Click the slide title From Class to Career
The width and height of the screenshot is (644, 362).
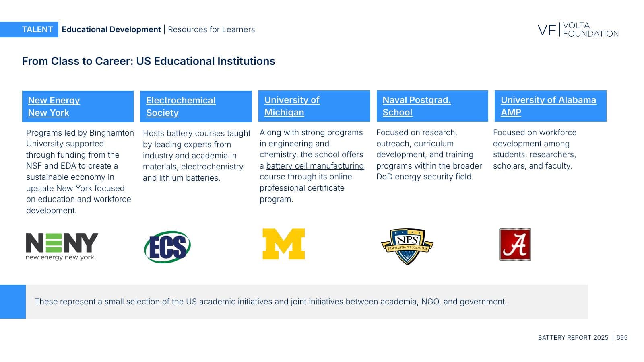(149, 61)
